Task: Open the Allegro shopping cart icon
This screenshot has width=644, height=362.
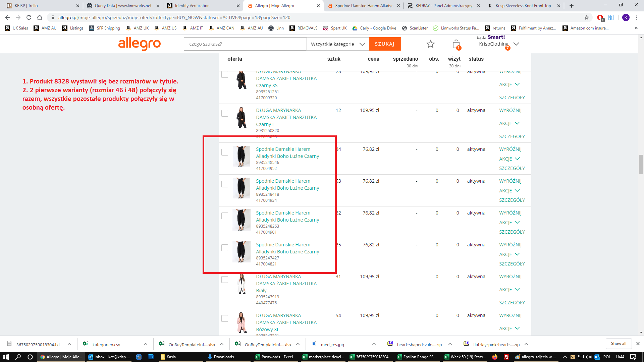Action: (456, 44)
